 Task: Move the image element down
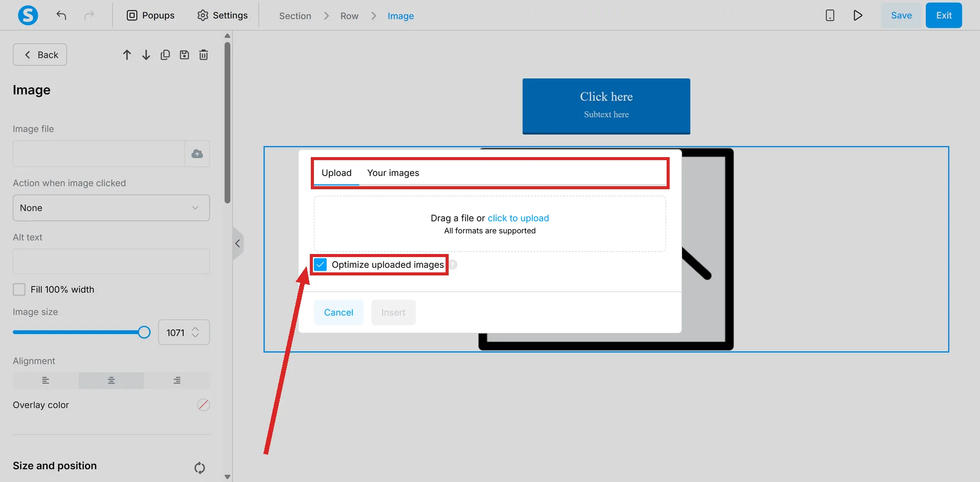(x=146, y=55)
